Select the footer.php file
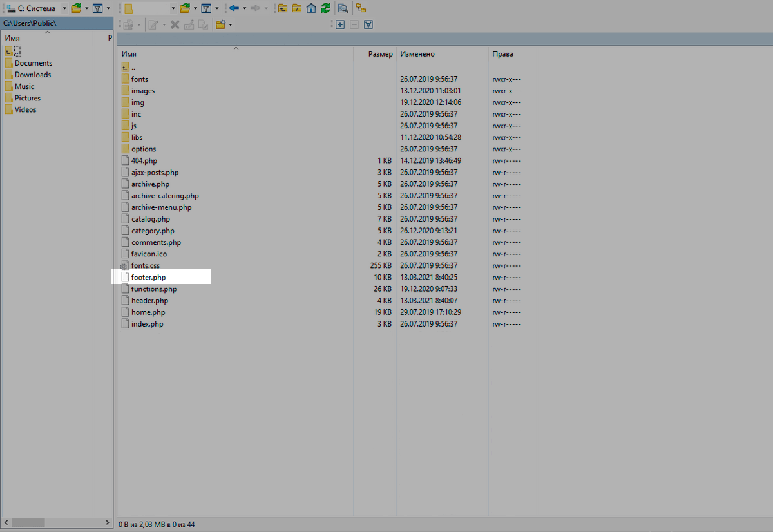The width and height of the screenshot is (773, 532). [148, 277]
